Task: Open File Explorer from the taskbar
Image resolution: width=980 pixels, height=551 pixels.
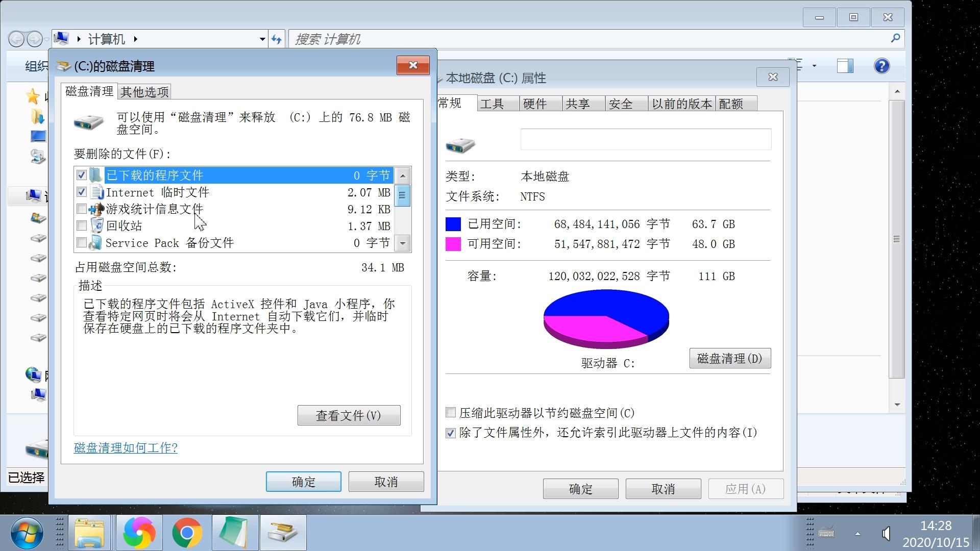Action: coord(90,532)
